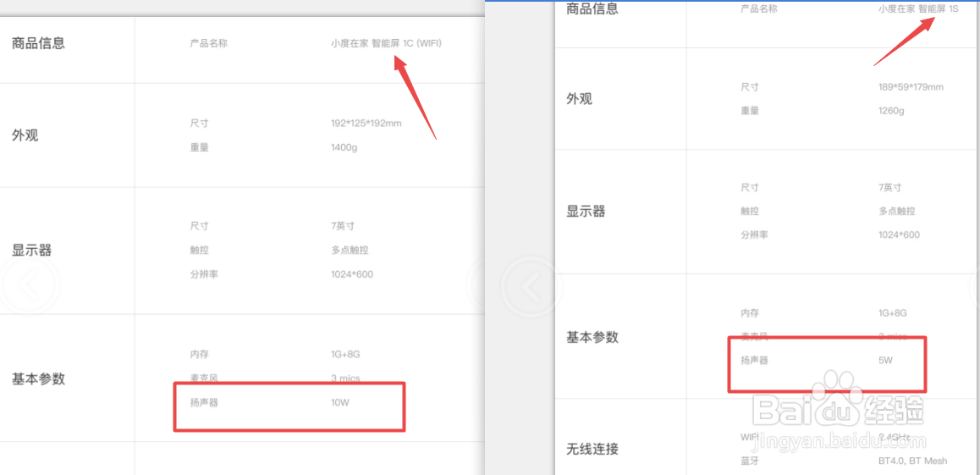Viewport: 980px width, 475px height.
Task: Select speaker value 5W
Action: (x=885, y=361)
